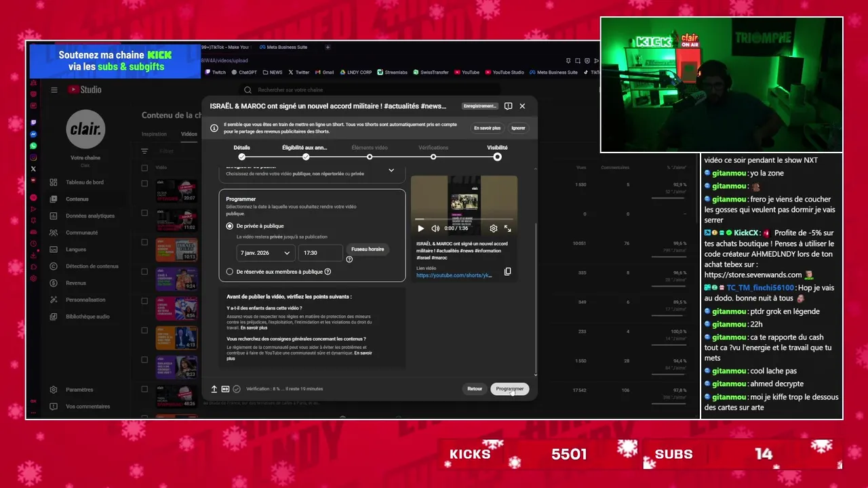The height and width of the screenshot is (488, 868).
Task: Click help icon beside members-to-public option
Action: pyautogui.click(x=328, y=272)
